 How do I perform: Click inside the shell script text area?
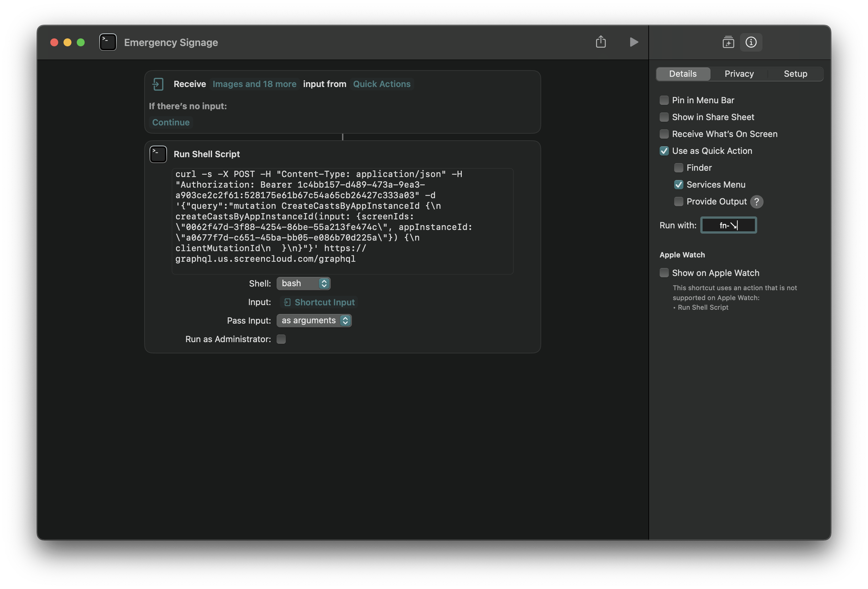point(342,221)
